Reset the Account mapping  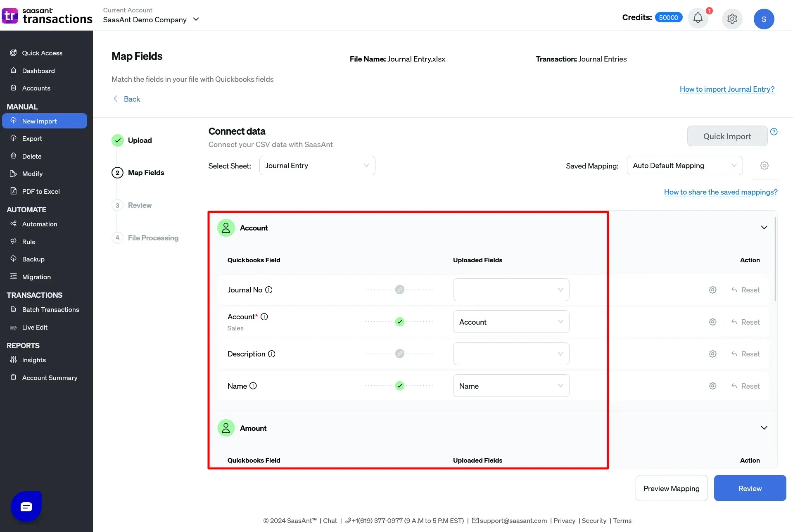(745, 322)
